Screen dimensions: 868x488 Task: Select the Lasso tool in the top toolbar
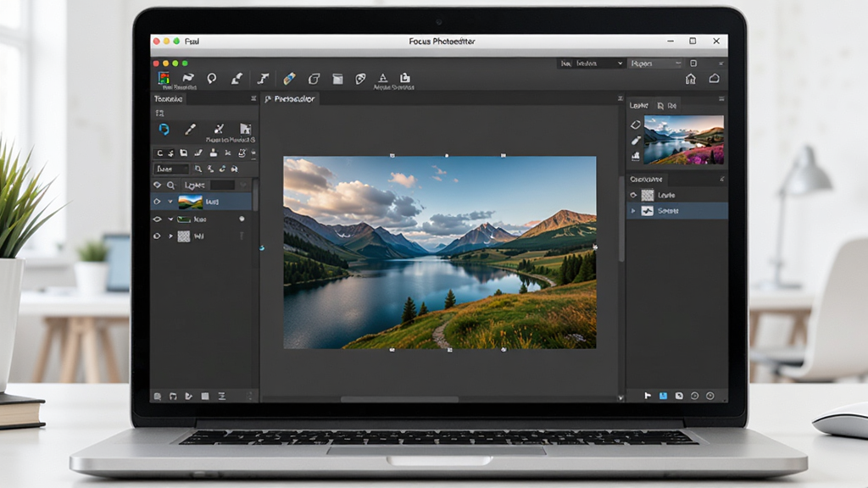pos(211,79)
